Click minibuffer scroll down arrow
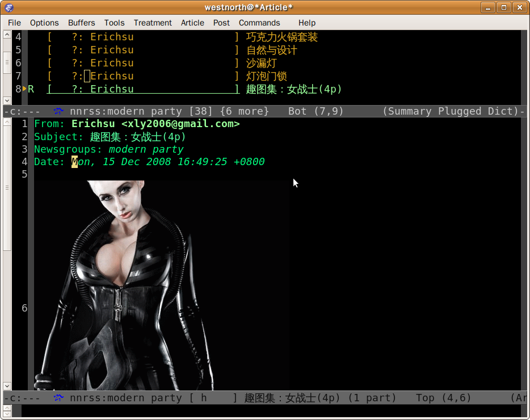The image size is (530, 420). coord(7,414)
